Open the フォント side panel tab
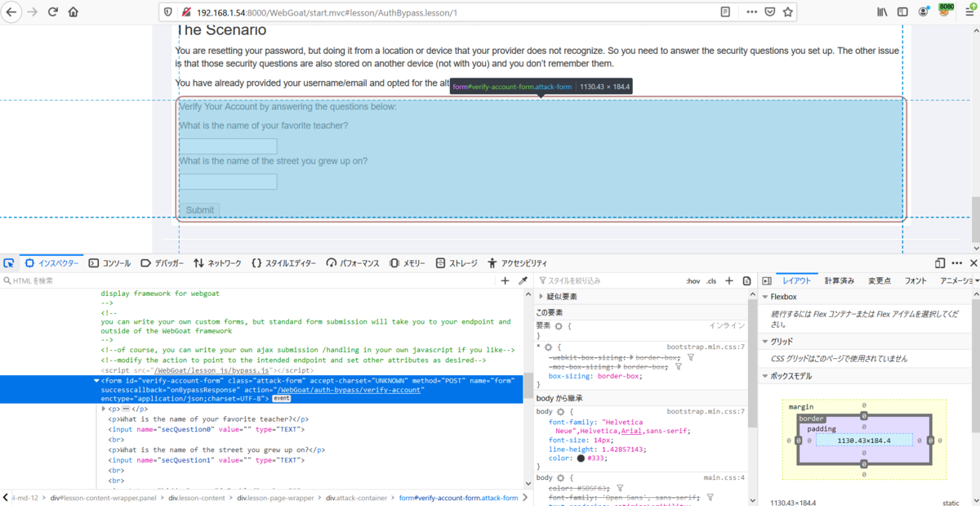Image resolution: width=980 pixels, height=506 pixels. tap(915, 280)
